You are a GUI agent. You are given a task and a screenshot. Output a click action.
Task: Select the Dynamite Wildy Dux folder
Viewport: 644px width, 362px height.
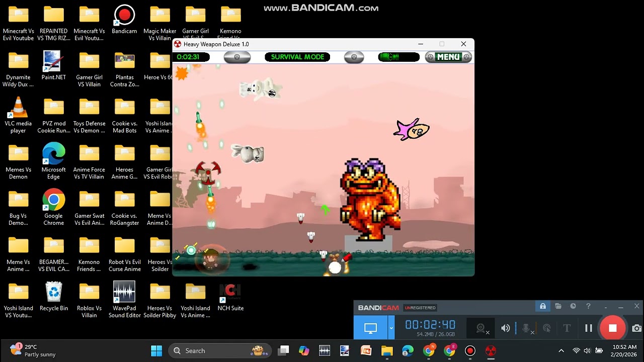click(19, 69)
